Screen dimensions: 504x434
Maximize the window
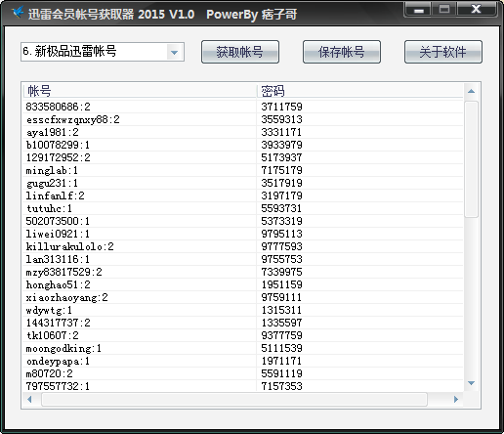coord(444,10)
